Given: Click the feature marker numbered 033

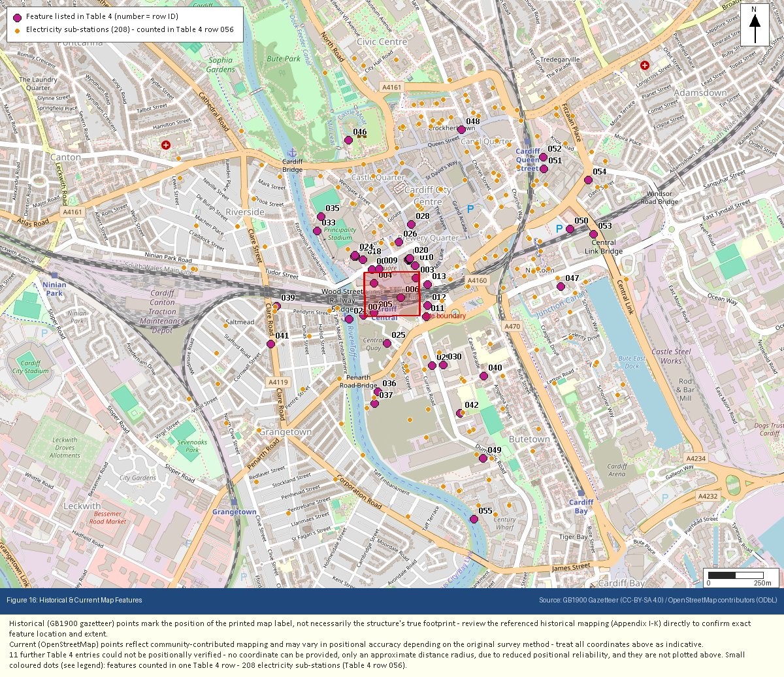Looking at the screenshot, I should coord(317,231).
